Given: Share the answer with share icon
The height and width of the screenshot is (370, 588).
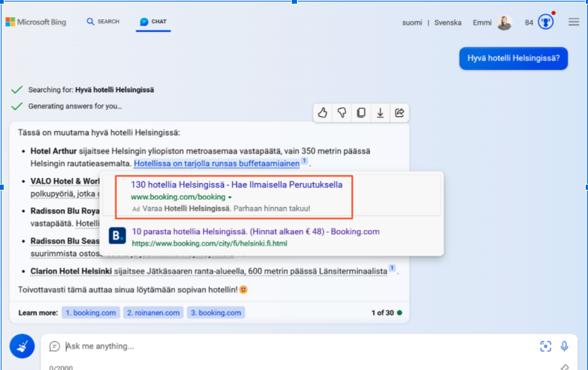Looking at the screenshot, I should pos(400,112).
